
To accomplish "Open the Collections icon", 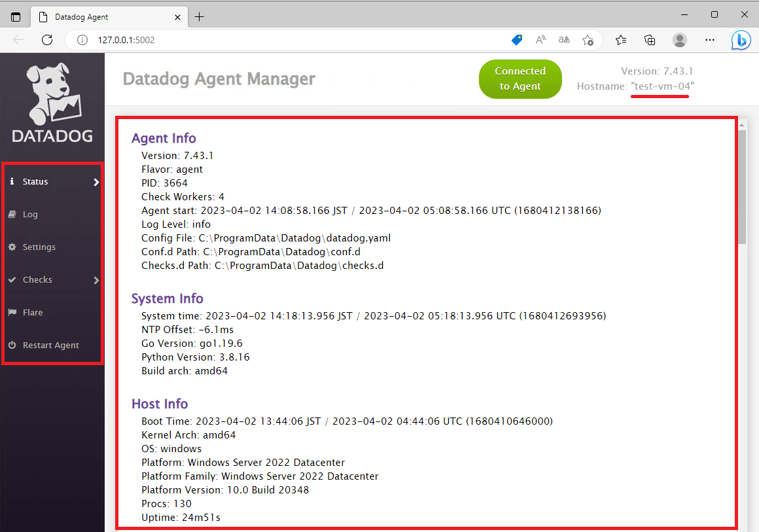I will (x=650, y=40).
